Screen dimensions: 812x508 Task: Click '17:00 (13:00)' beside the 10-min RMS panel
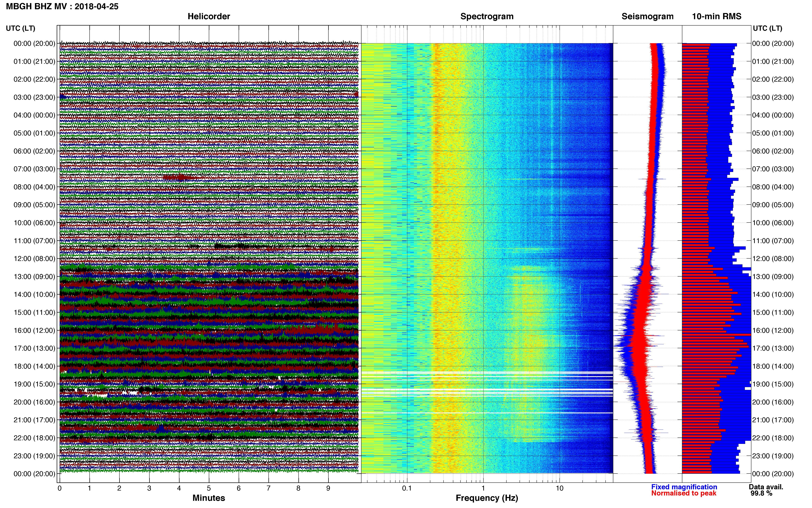pos(773,348)
